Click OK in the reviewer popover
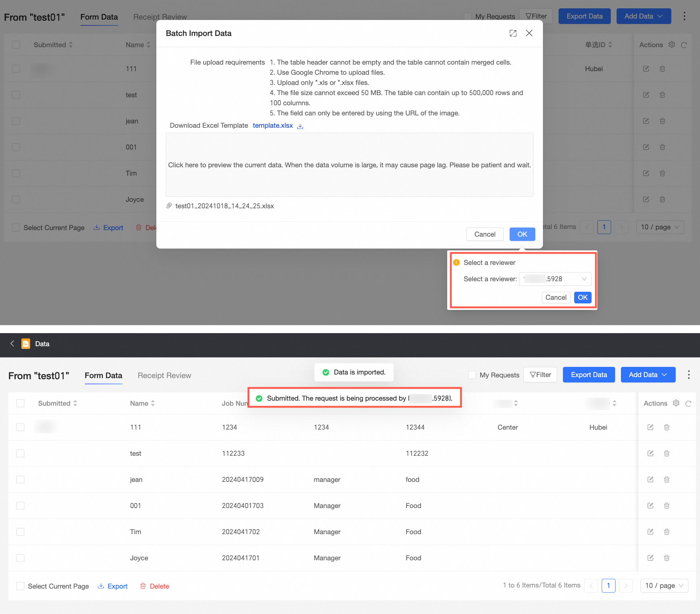This screenshot has width=700, height=614. tap(582, 298)
